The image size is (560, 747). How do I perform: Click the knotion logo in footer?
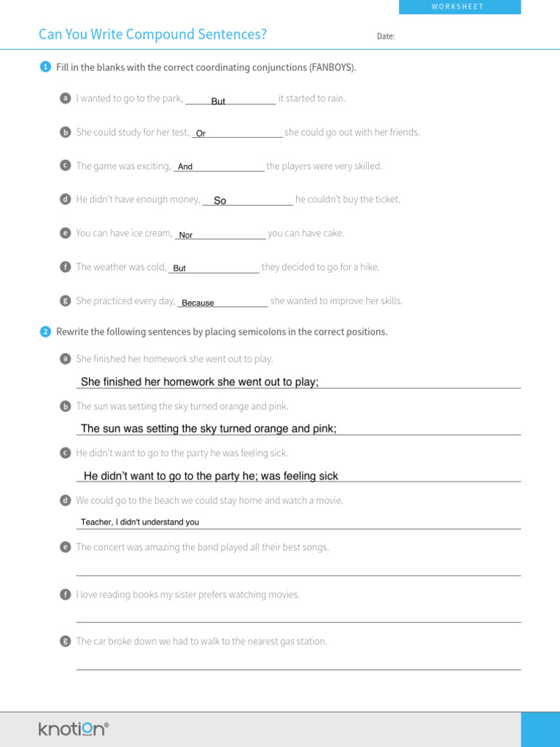[x=74, y=728]
